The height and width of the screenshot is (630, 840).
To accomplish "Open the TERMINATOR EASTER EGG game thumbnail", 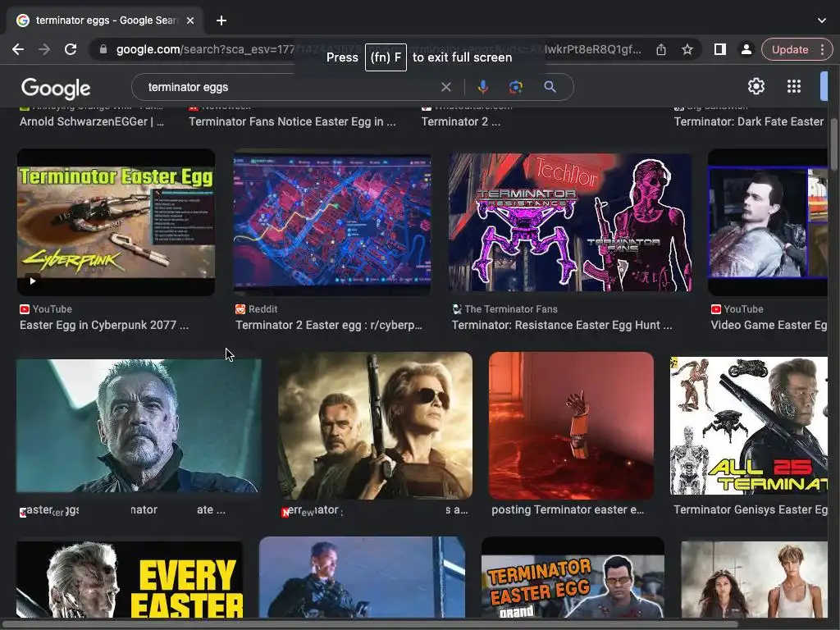I will (x=573, y=578).
